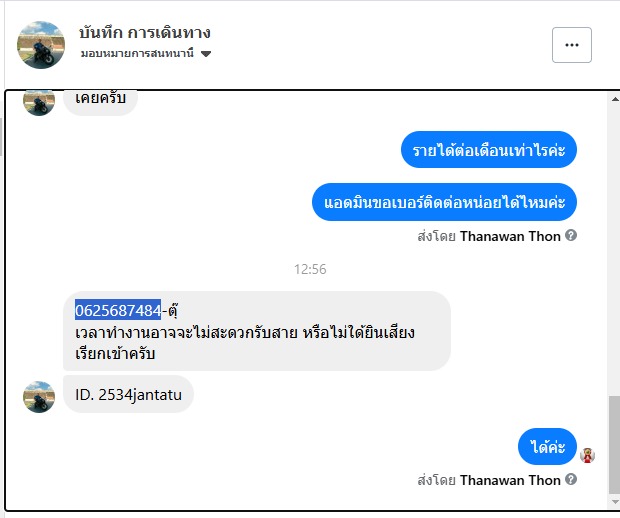Click the แอดมินขอเบอร์ติดต่อหน่อยได้ไหมค่ะ message bubble

[x=444, y=202]
